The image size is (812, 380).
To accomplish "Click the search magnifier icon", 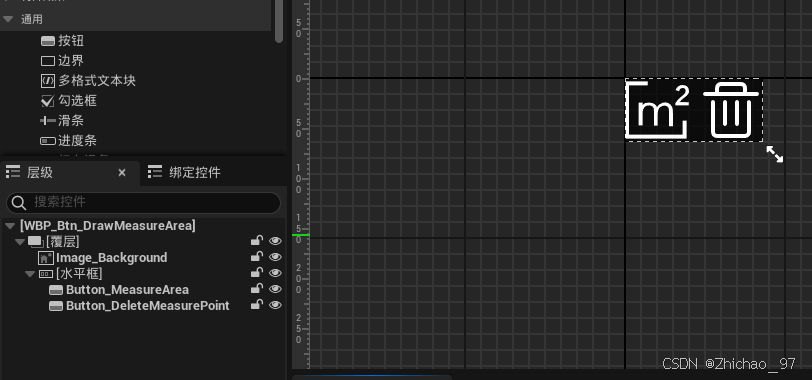I will coord(19,203).
